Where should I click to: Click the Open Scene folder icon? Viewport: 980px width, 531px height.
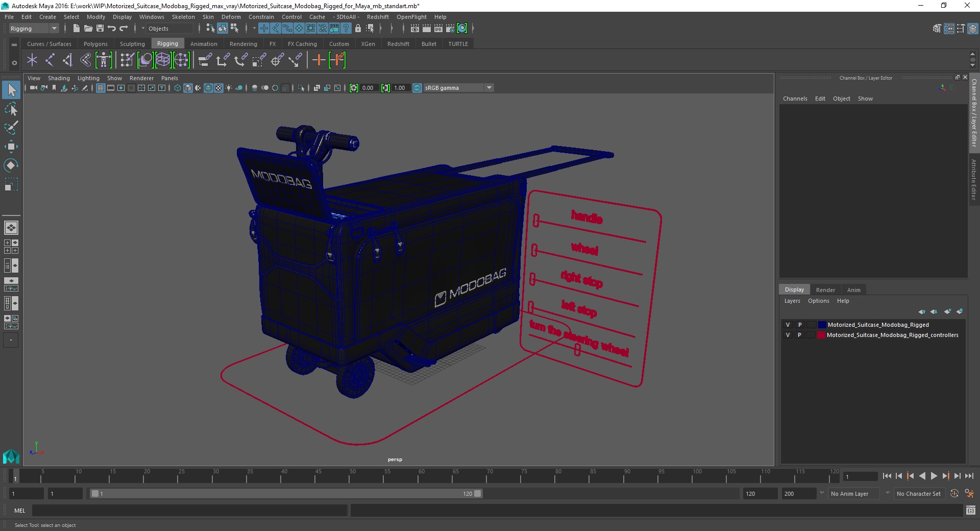coord(88,29)
